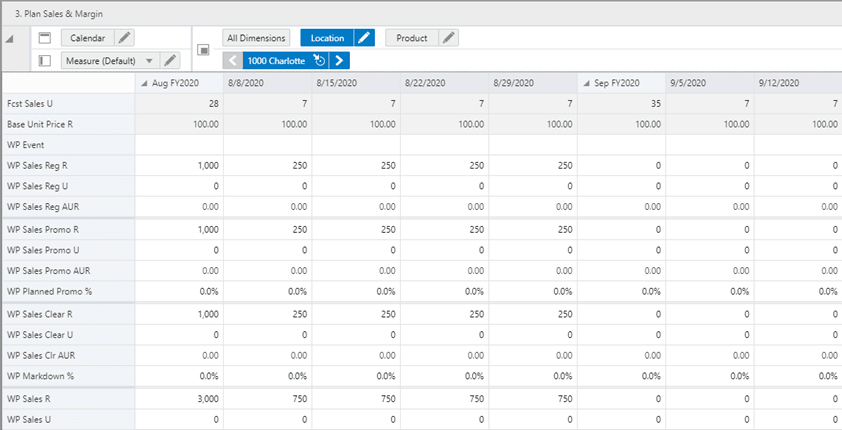Open the Calendar dimension button
This screenshot has width=842, height=430.
tap(88, 38)
